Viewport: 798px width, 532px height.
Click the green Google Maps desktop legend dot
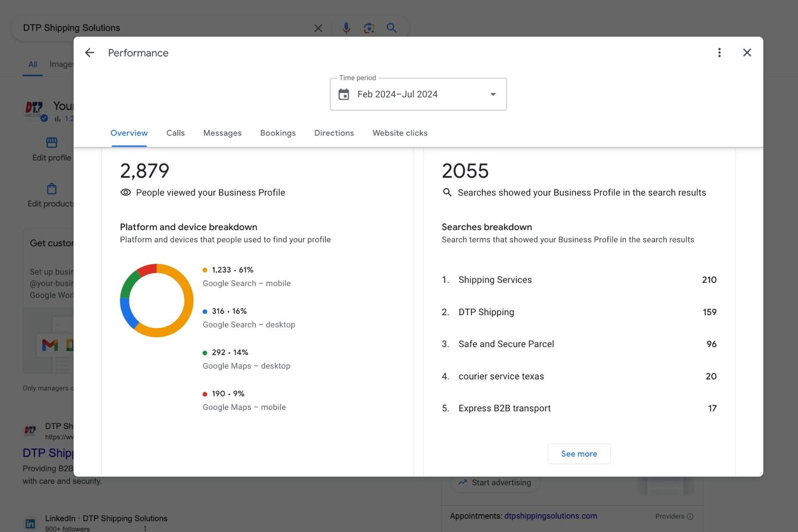(204, 353)
